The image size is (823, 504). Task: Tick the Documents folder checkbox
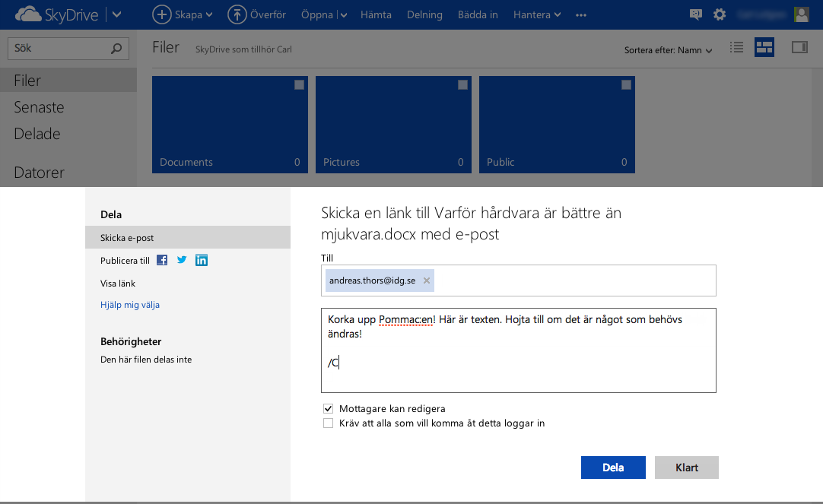[299, 85]
